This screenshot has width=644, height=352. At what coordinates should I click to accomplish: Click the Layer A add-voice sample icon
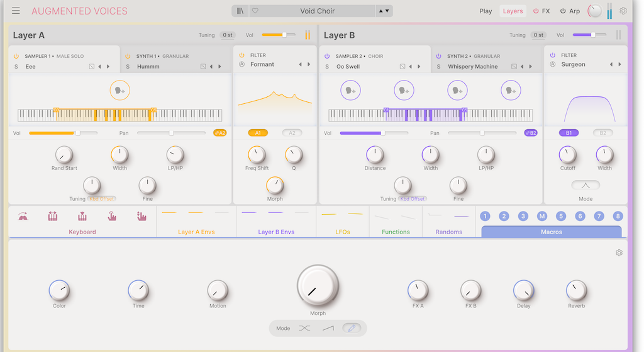120,91
